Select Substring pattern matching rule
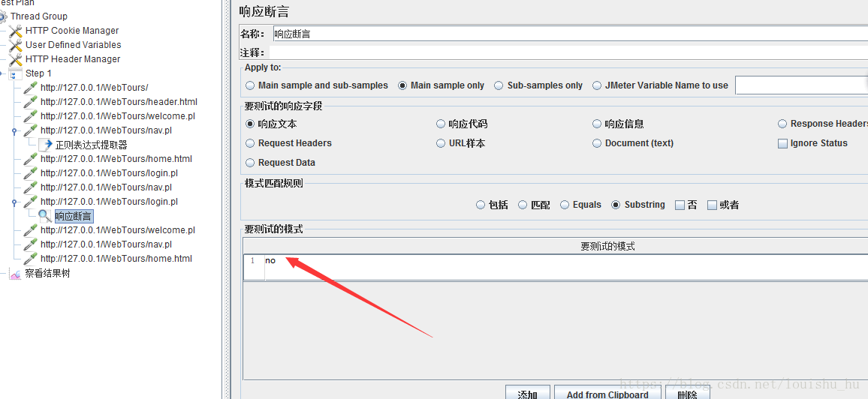This screenshot has width=868, height=399. (616, 205)
